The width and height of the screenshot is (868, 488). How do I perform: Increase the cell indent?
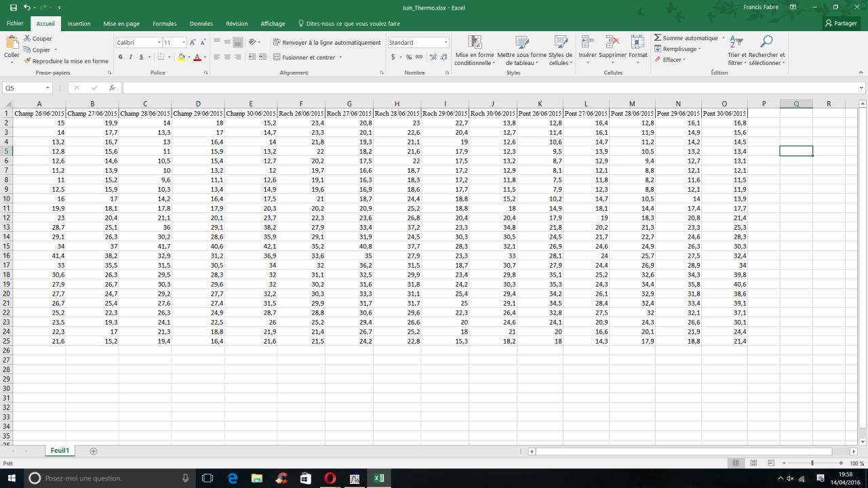click(262, 57)
